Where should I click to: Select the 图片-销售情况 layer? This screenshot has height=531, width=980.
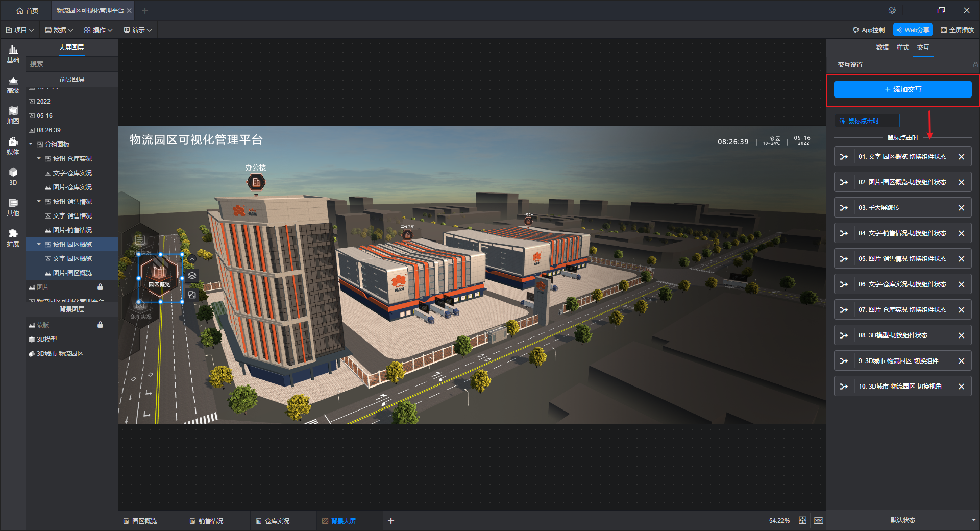[x=72, y=230]
